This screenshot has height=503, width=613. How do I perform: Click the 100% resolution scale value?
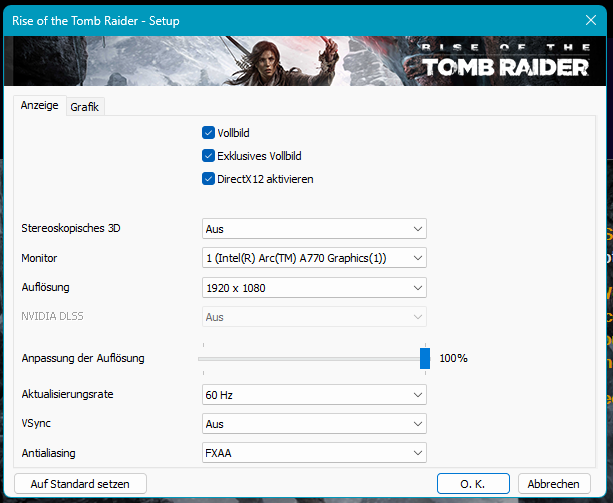tap(453, 358)
